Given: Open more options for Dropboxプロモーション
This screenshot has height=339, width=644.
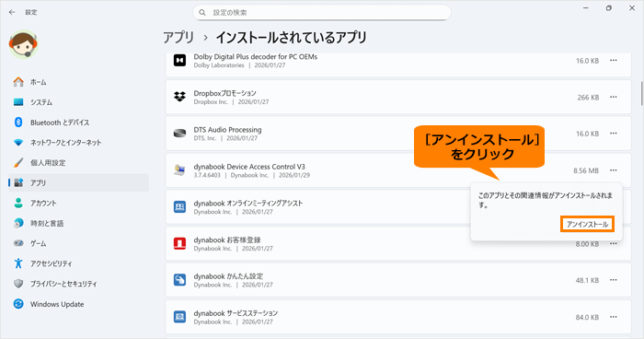Looking at the screenshot, I should pyautogui.click(x=614, y=97).
